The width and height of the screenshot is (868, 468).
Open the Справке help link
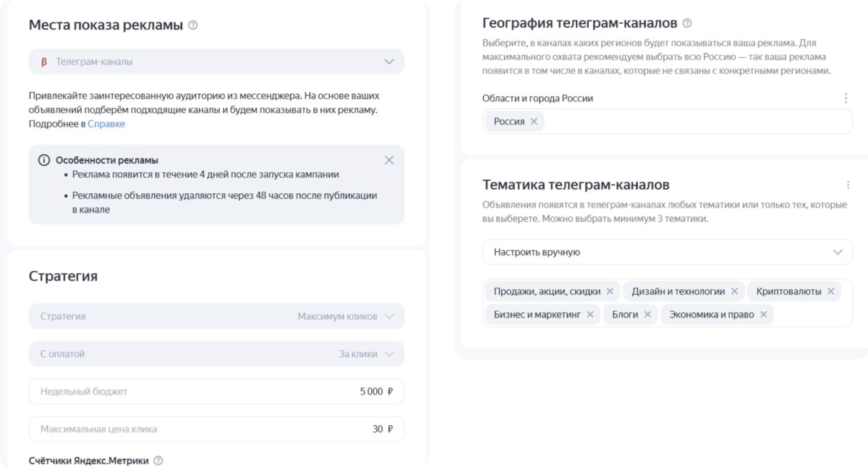pyautogui.click(x=106, y=124)
